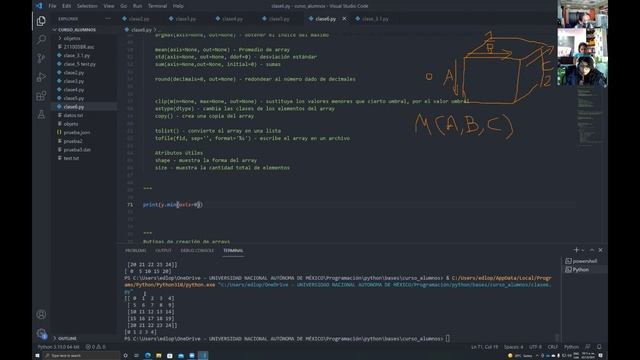This screenshot has width=640, height=360.
Task: Click the Visual Studio Code taskbar icon
Action: click(x=203, y=356)
